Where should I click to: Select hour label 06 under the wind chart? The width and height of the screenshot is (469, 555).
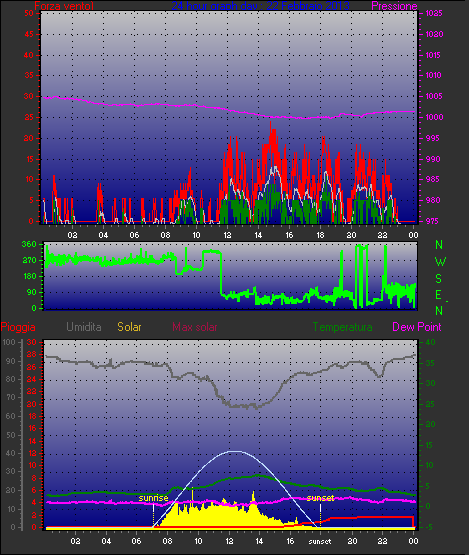[134, 235]
